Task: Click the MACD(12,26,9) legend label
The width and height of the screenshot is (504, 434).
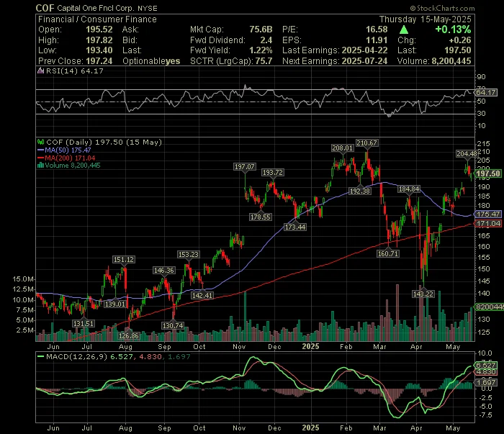Action: (x=76, y=356)
